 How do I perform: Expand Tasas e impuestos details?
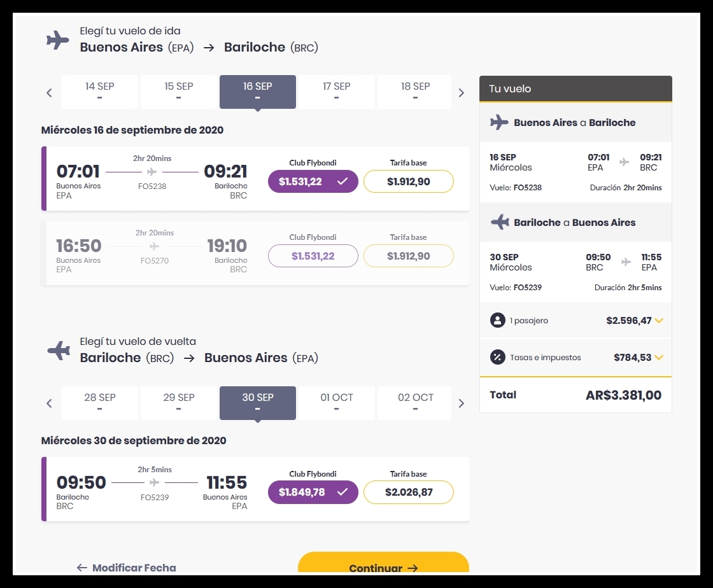[x=659, y=358]
